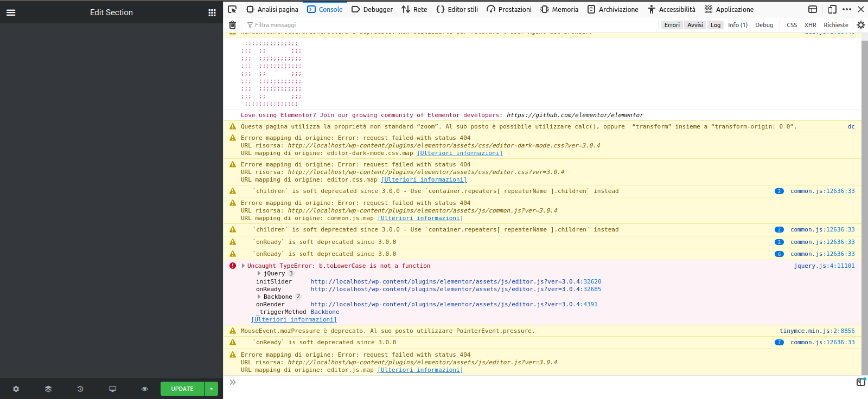Open console settings gear
The height and width of the screenshot is (399, 868).
tap(861, 25)
